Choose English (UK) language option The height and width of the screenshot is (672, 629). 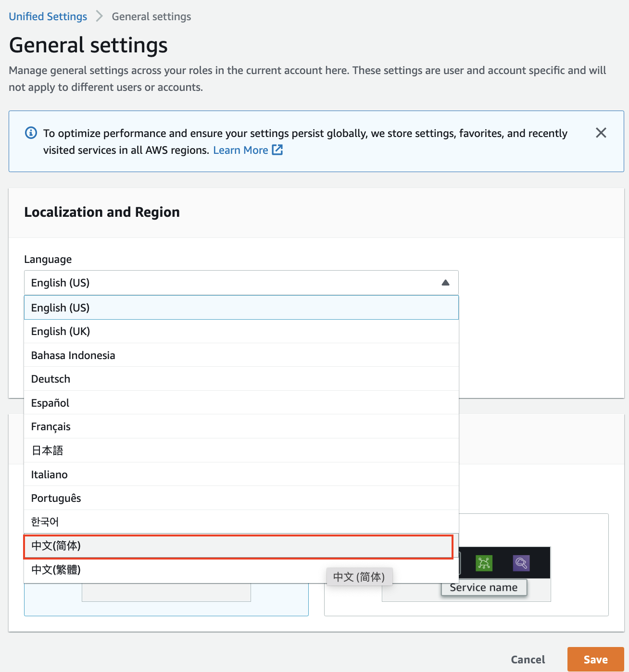[241, 331]
